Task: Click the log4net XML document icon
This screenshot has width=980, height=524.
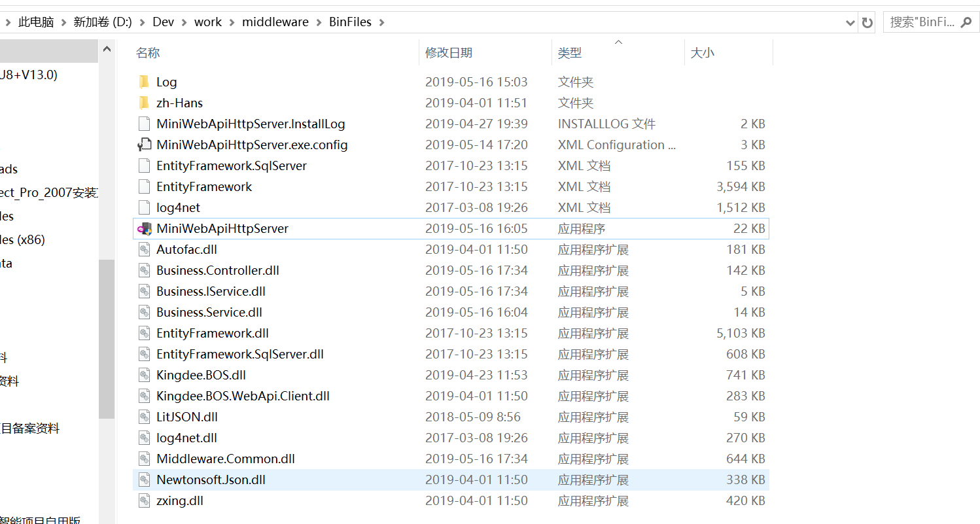Action: pos(145,207)
